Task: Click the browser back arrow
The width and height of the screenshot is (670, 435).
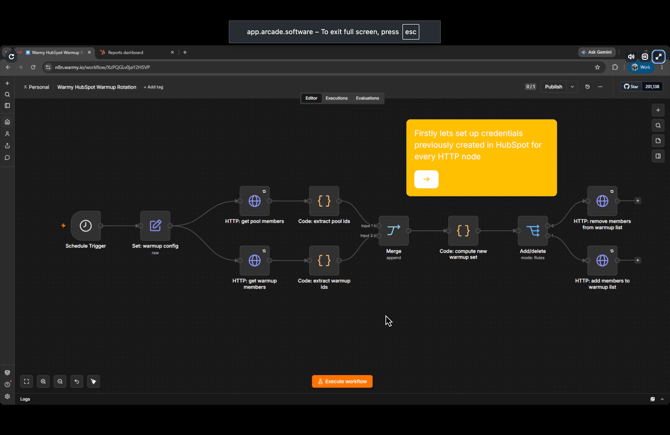Action: click(x=8, y=68)
